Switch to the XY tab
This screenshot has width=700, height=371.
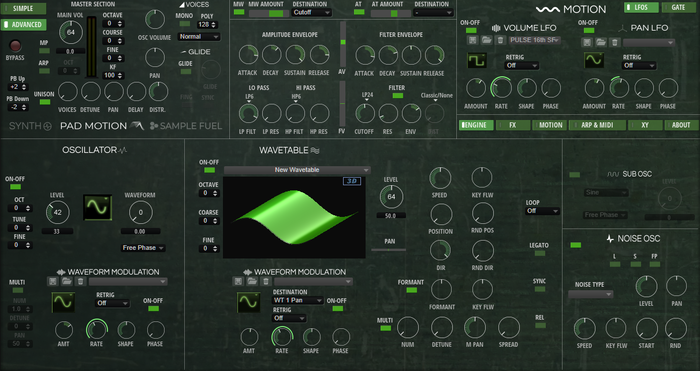point(645,125)
